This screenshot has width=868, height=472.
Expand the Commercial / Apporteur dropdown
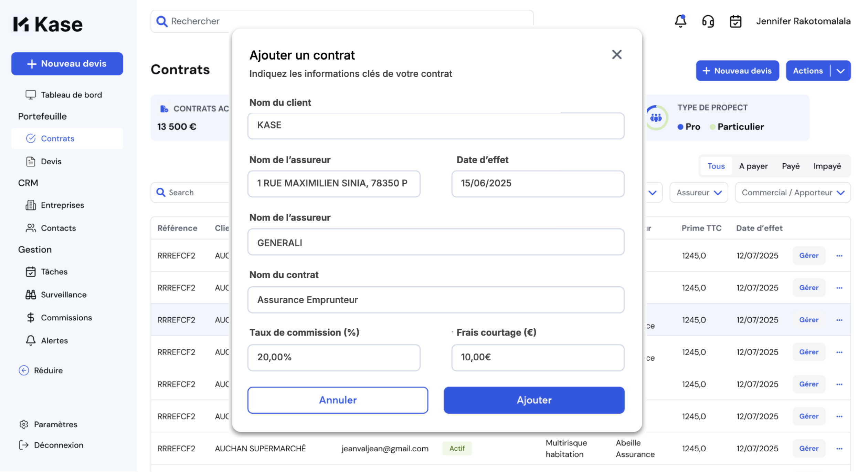792,193
